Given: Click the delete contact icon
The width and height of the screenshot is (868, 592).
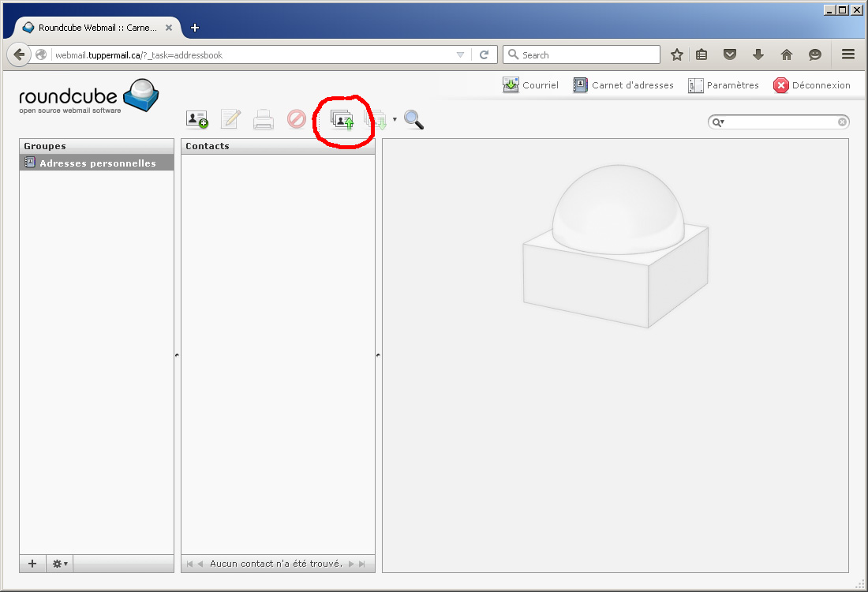Looking at the screenshot, I should [297, 119].
